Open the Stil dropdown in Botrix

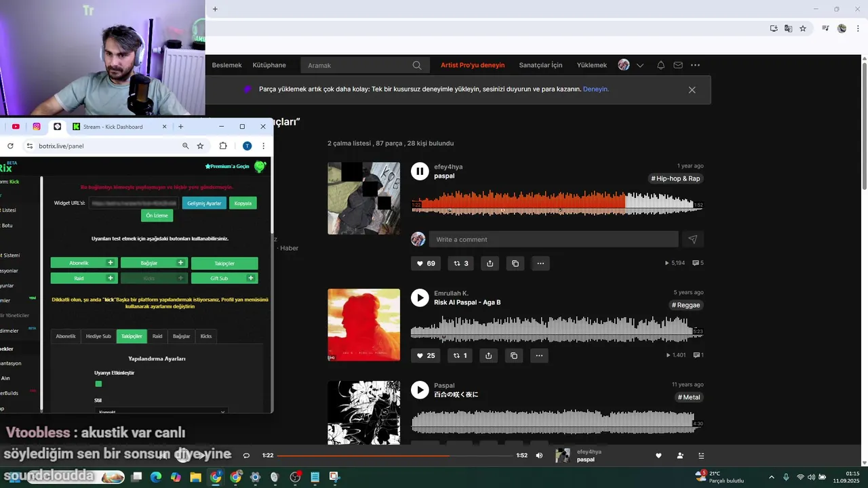click(x=161, y=411)
